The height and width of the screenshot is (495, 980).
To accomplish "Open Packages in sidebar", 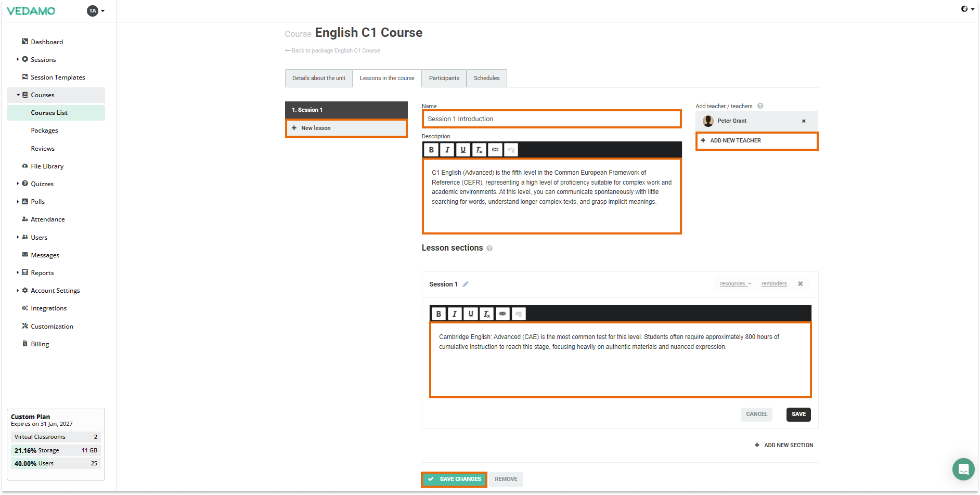I will [44, 131].
